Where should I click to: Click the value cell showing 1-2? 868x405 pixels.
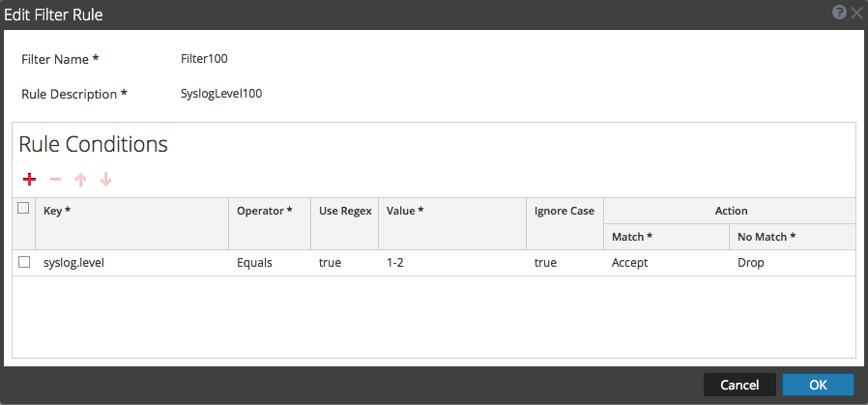coord(394,262)
